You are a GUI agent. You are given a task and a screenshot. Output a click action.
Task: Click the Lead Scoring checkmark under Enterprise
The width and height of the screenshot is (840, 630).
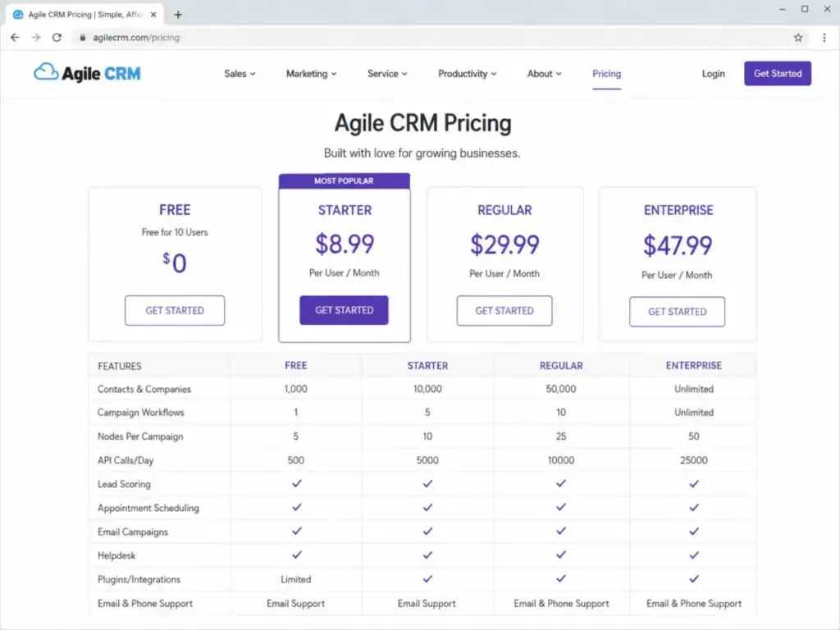click(694, 484)
